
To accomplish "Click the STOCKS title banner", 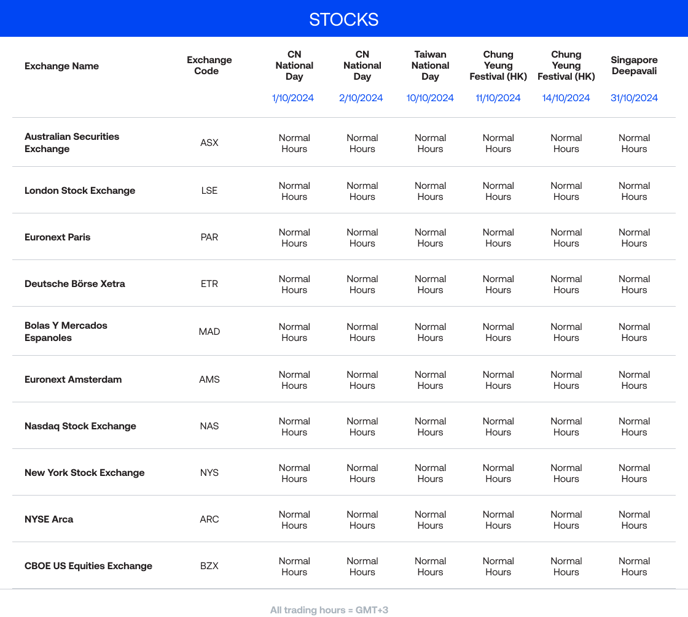I will (343, 20).
